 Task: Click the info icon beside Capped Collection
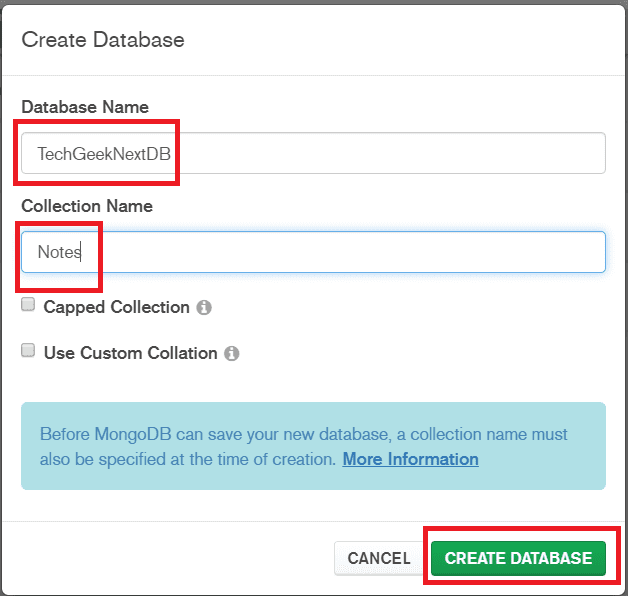click(x=204, y=308)
